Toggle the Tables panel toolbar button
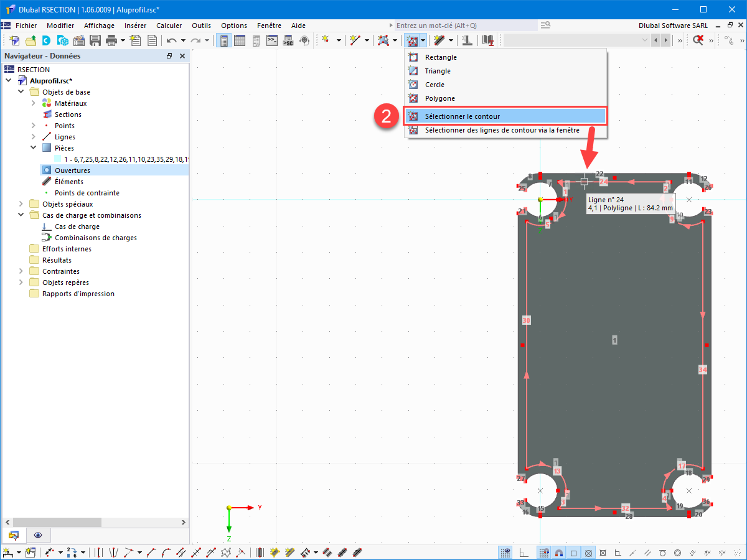Viewport: 747px width, 560px height. tap(240, 40)
